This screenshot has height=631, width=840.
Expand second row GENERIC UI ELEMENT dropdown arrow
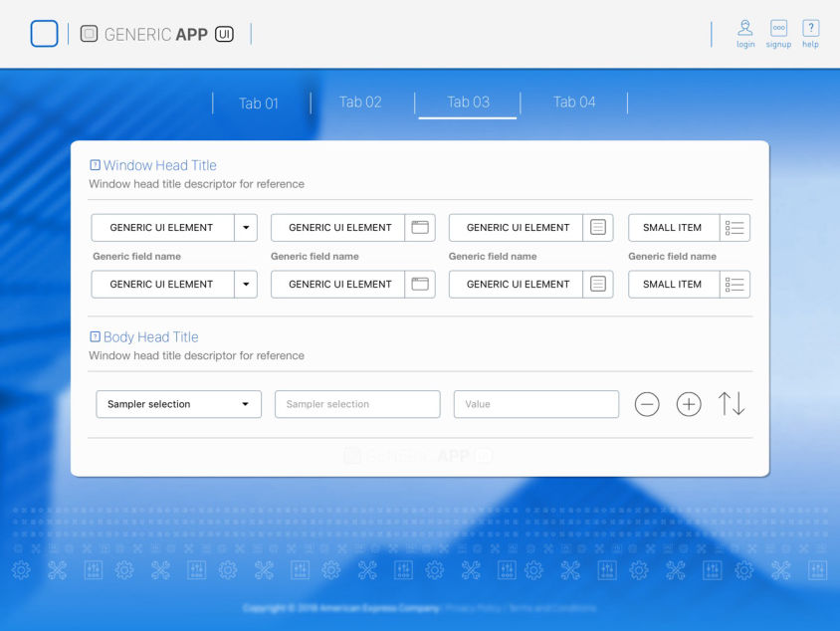(x=246, y=285)
